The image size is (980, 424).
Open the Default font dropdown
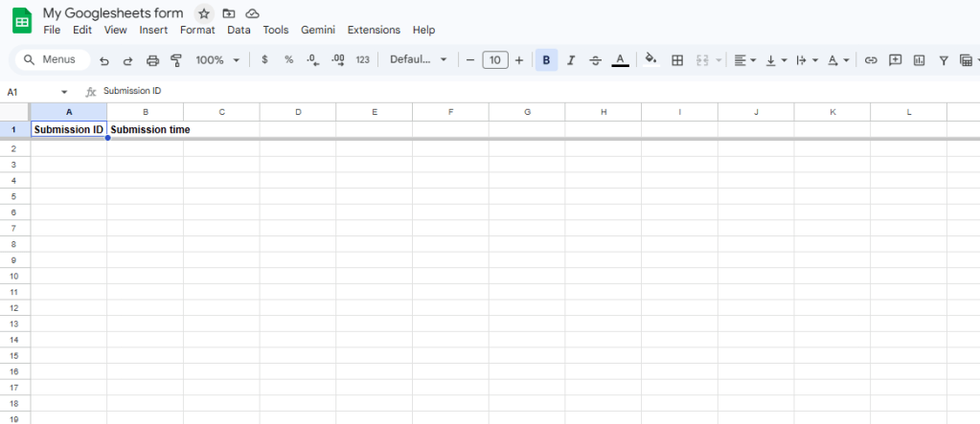pyautogui.click(x=419, y=60)
